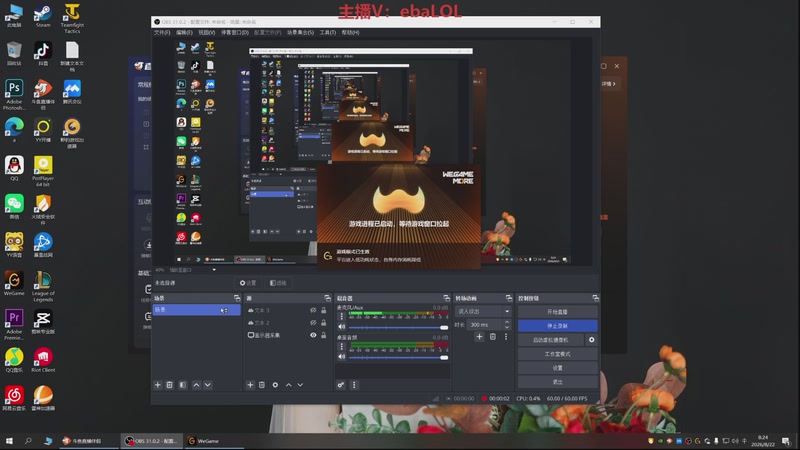This screenshot has width=800, height=450.
Task: Move source down in Sources panel
Action: [x=300, y=385]
